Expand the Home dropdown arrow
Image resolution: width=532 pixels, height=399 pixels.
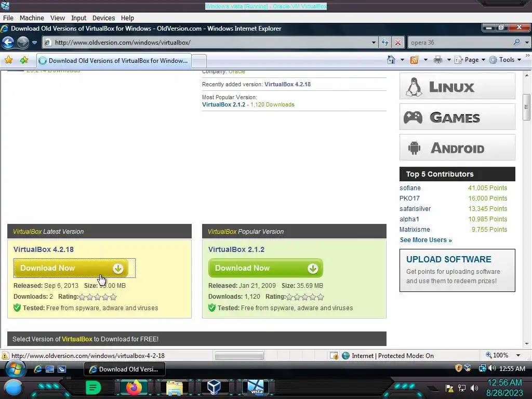pyautogui.click(x=402, y=60)
